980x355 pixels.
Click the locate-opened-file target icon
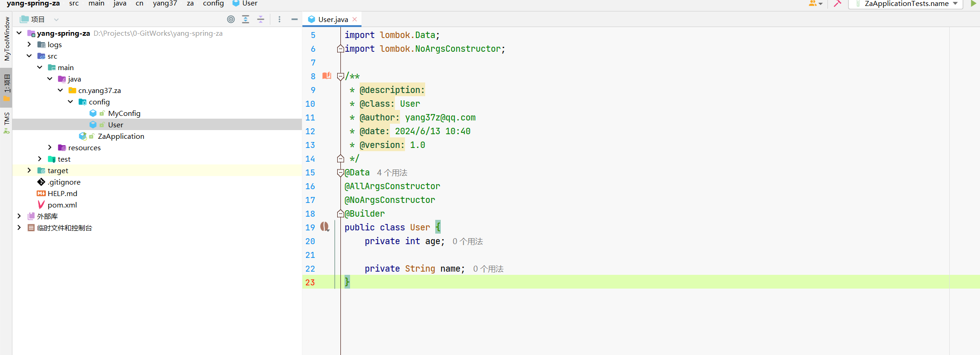231,19
